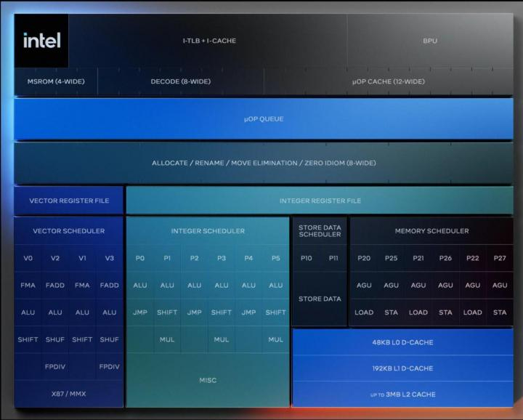Viewport: 523px width, 420px height.
Task: Click the BPU block
Action: point(430,41)
